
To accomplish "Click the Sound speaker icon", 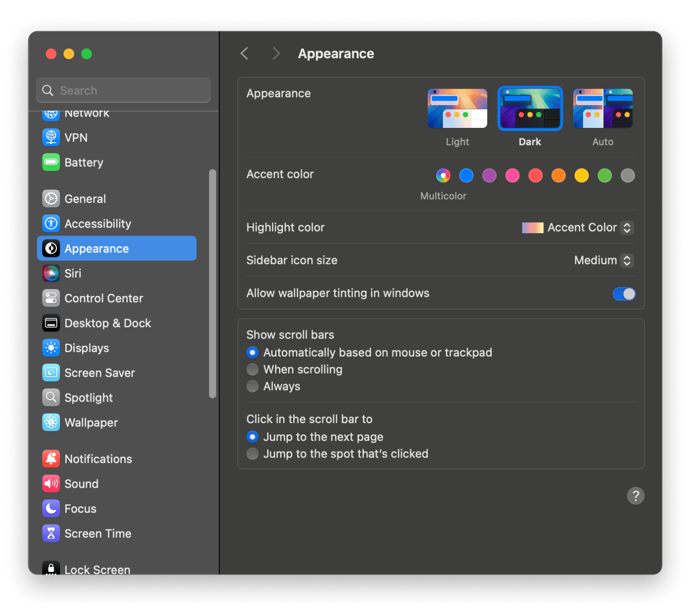I will pos(51,484).
